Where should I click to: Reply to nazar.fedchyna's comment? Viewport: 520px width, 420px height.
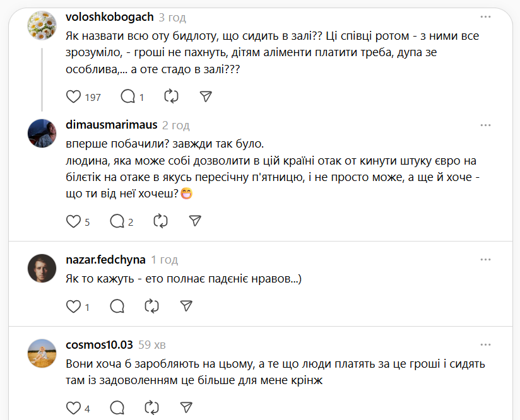(x=117, y=306)
